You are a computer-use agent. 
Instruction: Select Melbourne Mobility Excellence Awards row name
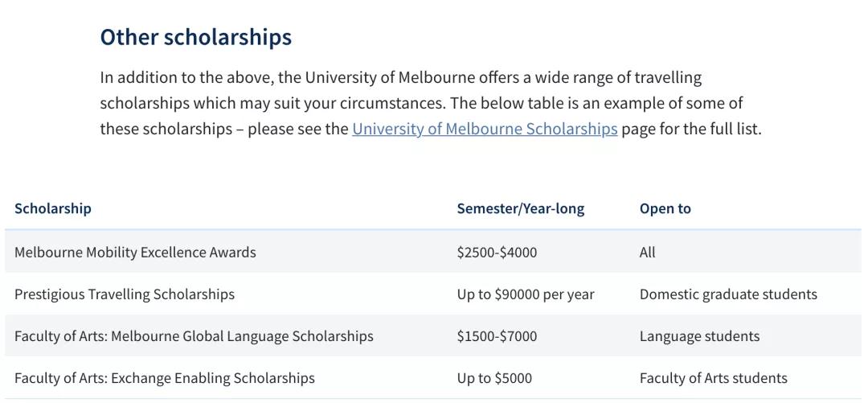135,253
